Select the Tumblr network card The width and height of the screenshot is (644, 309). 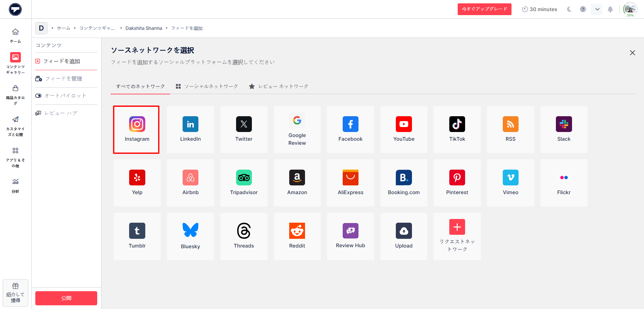tap(137, 236)
